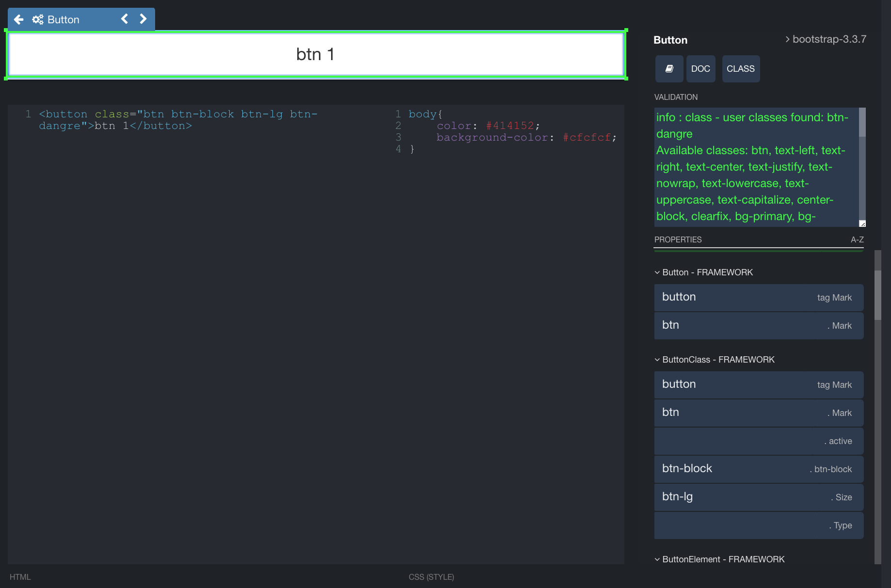
Task: Click the book icon beside DOC
Action: tap(669, 68)
